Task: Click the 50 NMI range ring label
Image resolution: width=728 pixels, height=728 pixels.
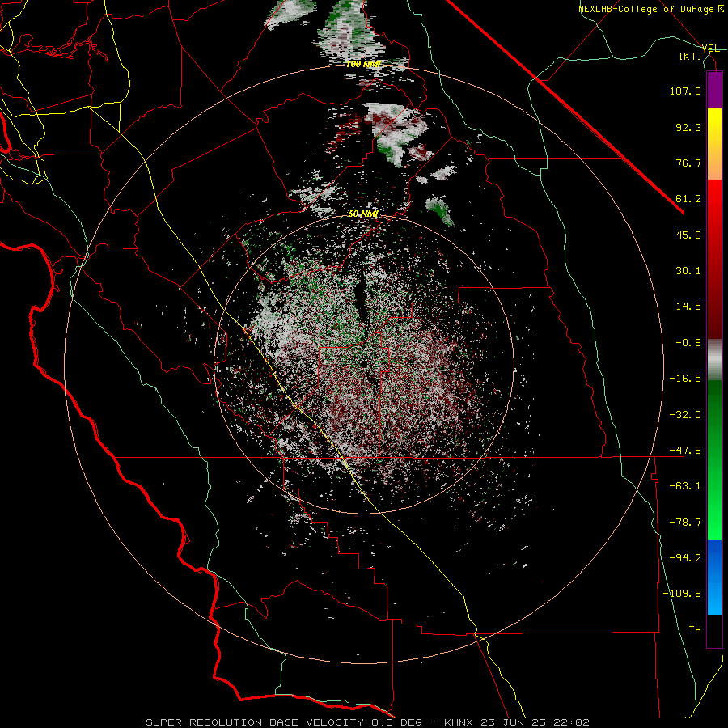Action: click(x=363, y=214)
